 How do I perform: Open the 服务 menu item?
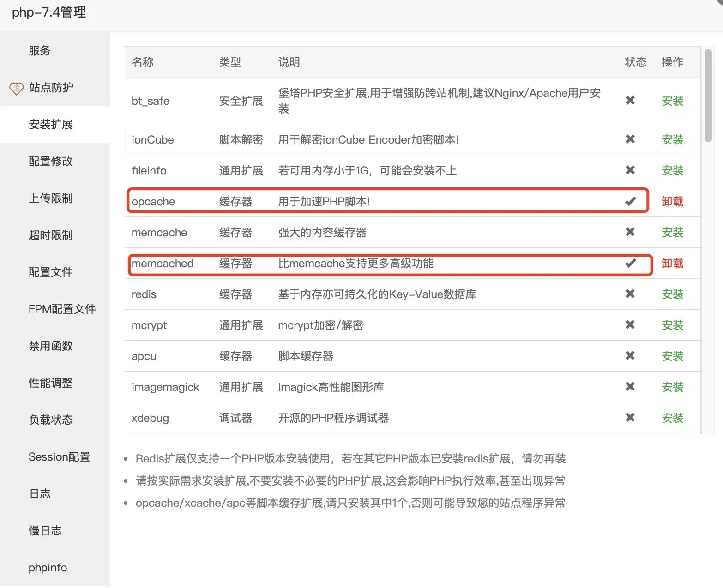[x=55, y=51]
